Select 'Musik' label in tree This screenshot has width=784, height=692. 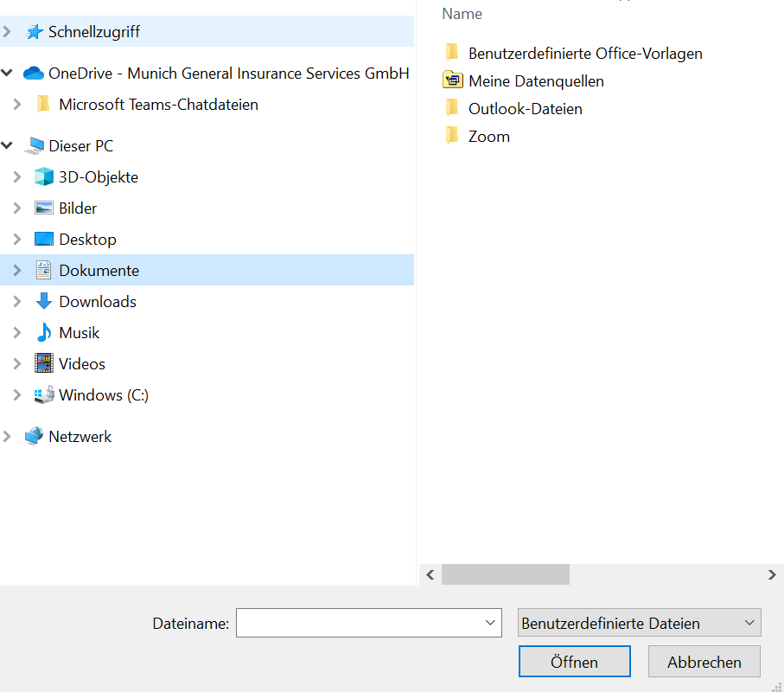tap(79, 333)
